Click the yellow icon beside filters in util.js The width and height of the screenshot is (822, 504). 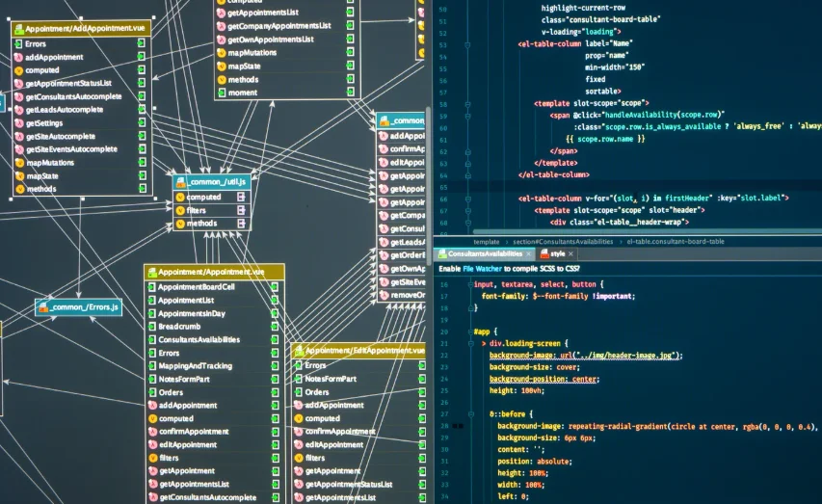(180, 210)
